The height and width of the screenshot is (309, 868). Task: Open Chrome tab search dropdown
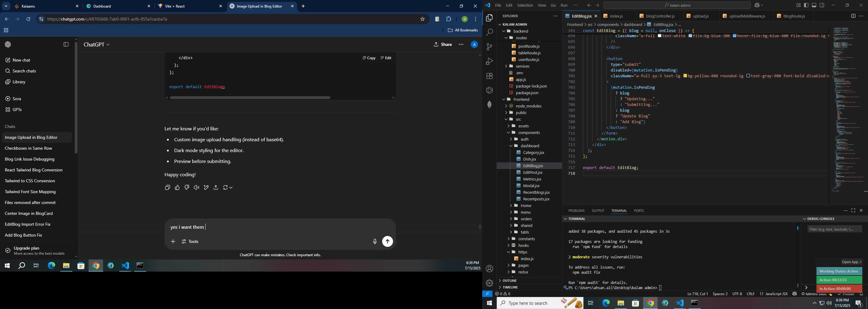(x=6, y=6)
